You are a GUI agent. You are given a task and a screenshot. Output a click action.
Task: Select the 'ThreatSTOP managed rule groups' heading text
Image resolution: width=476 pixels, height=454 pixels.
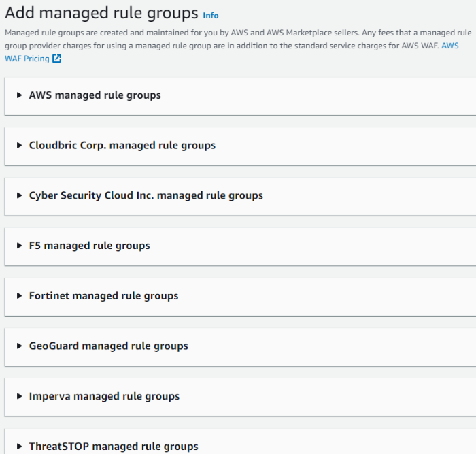pyautogui.click(x=114, y=446)
